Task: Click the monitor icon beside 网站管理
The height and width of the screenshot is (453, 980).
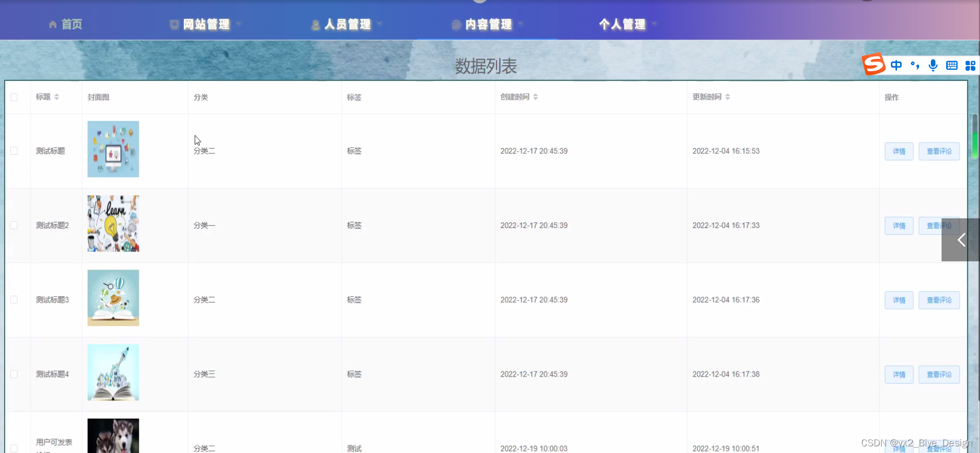Action: (x=174, y=24)
